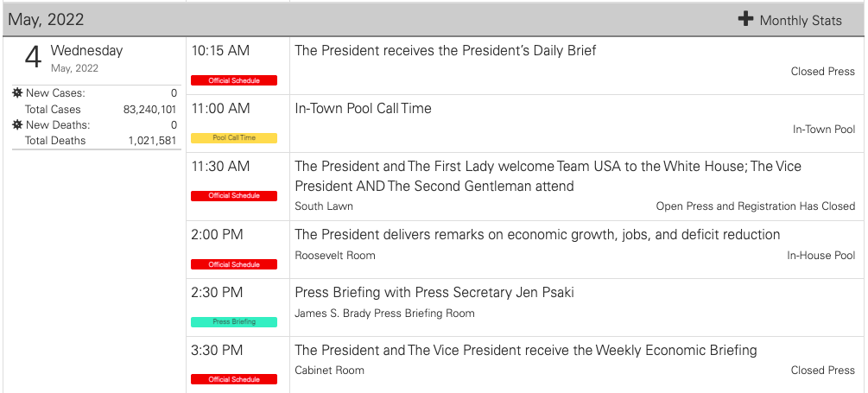
Task: Open President's Daily Brief event
Action: click(445, 50)
